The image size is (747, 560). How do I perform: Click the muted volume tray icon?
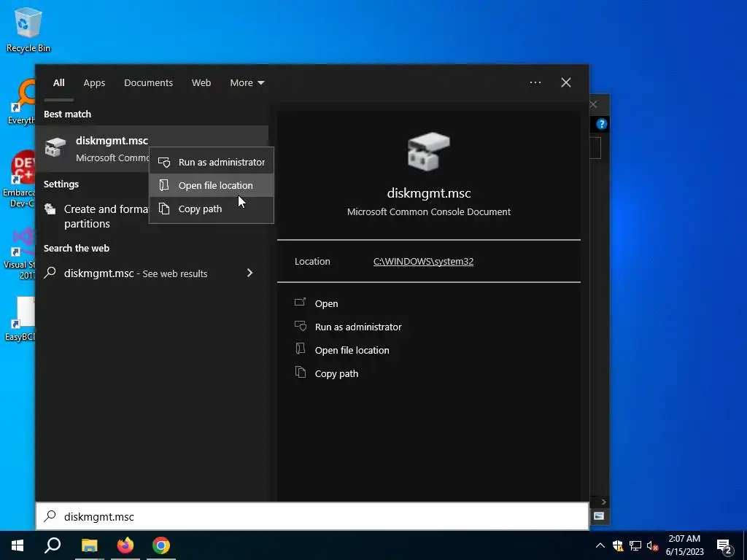coord(653,545)
